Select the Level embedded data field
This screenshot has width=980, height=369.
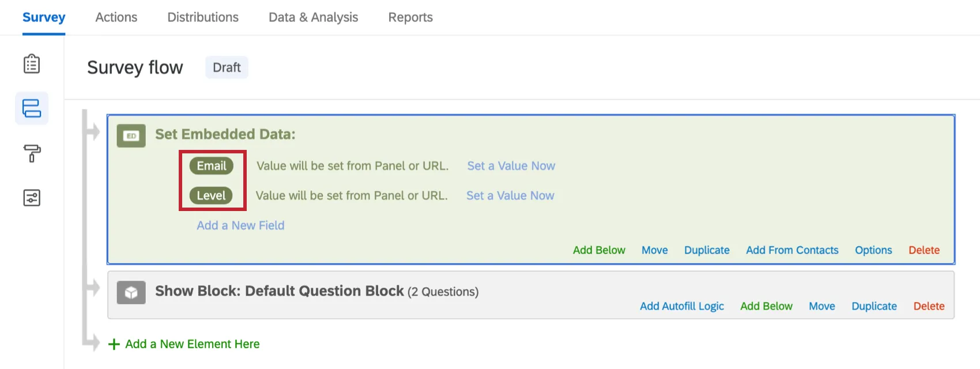coord(212,195)
